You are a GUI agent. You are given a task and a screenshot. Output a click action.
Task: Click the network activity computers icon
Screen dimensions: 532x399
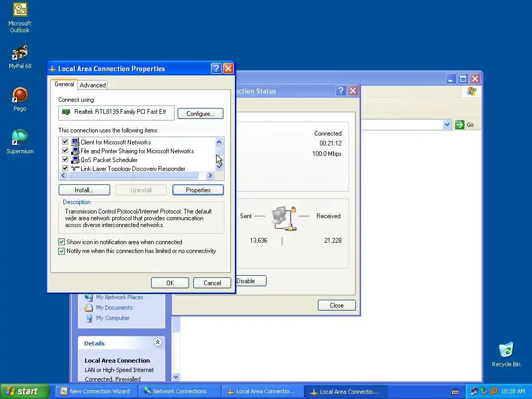284,219
